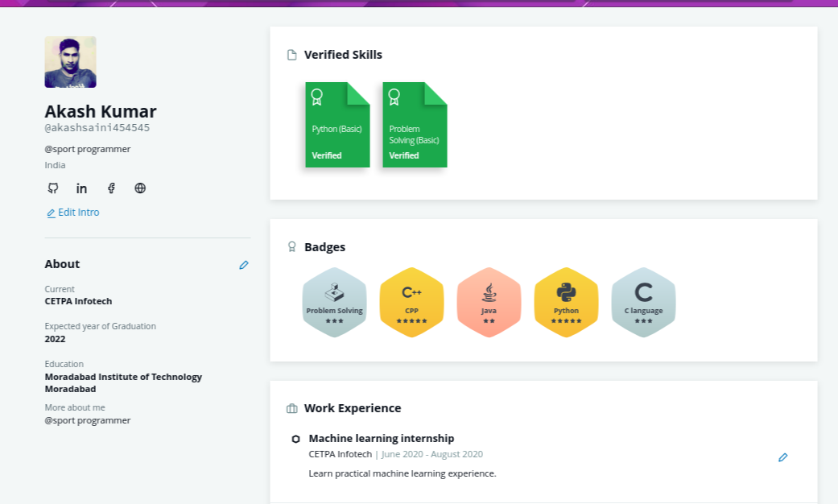The height and width of the screenshot is (504, 838).
Task: Click the Badges section heading
Action: point(324,247)
